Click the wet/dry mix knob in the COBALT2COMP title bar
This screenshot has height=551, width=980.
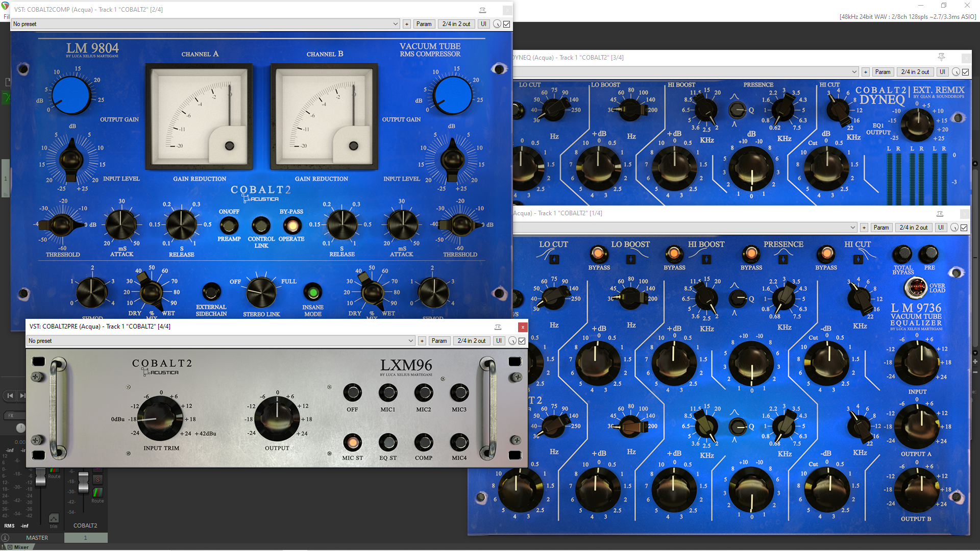(497, 24)
